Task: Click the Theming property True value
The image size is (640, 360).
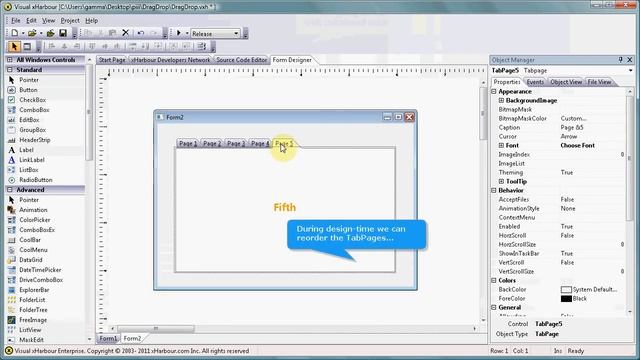Action: pos(567,172)
